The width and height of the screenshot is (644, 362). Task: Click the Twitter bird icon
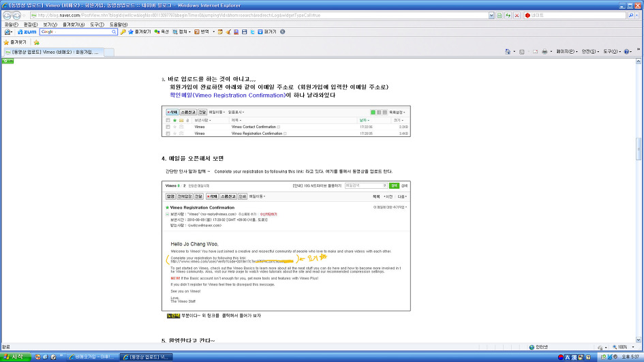[x=252, y=31]
